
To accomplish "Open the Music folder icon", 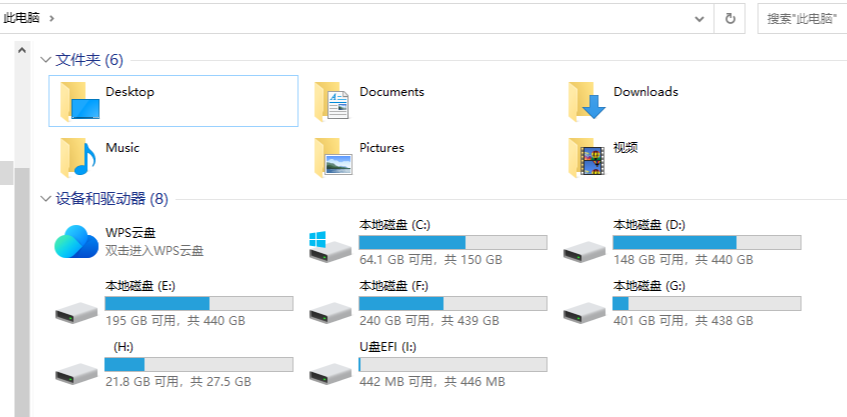I will tap(78, 157).
